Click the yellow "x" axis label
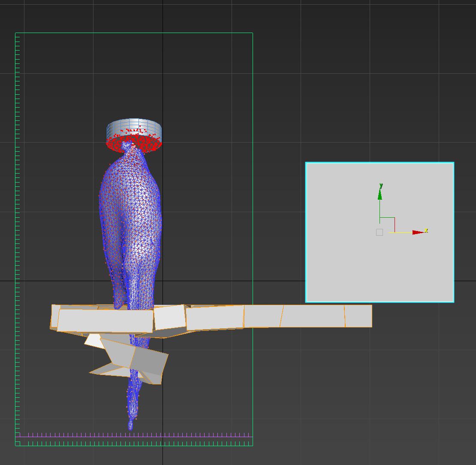The image size is (476, 465). 426,230
